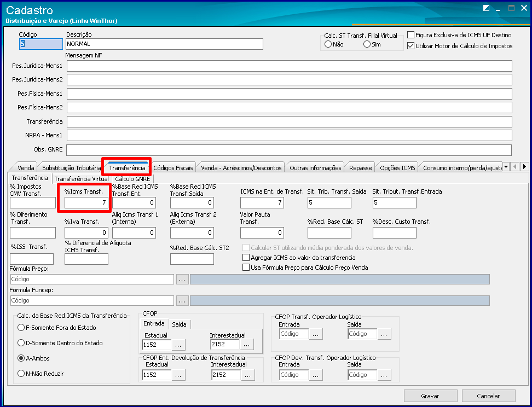The image size is (532, 407).
Task: Select the Transferência Virtual sub-tab
Action: [82, 179]
